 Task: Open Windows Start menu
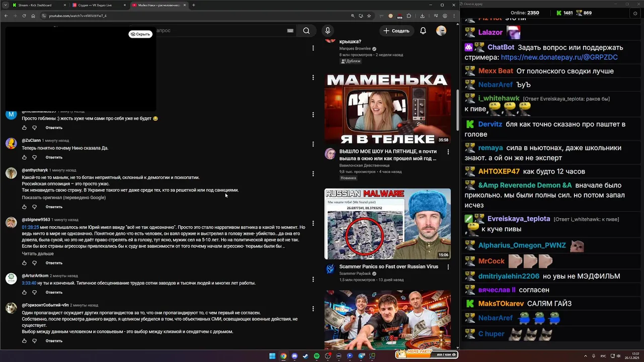pos(272,356)
